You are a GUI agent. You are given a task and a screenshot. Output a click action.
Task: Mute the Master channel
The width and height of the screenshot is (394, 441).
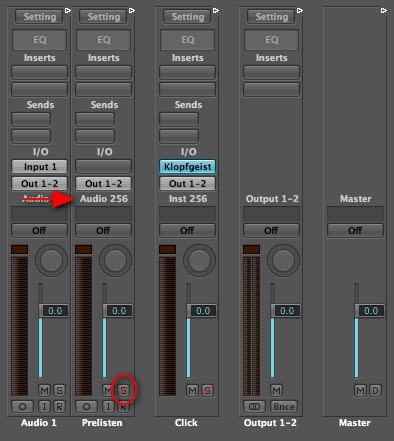pos(360,390)
